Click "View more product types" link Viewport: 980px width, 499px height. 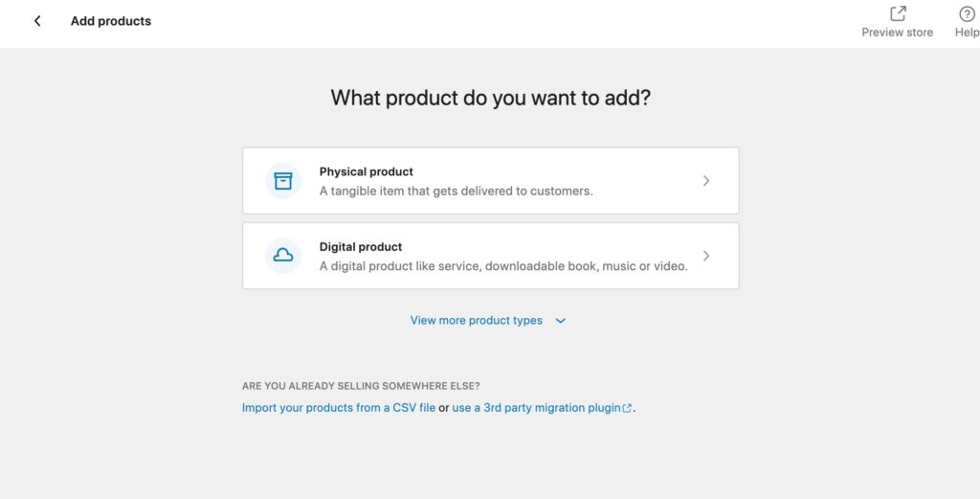coord(477,321)
